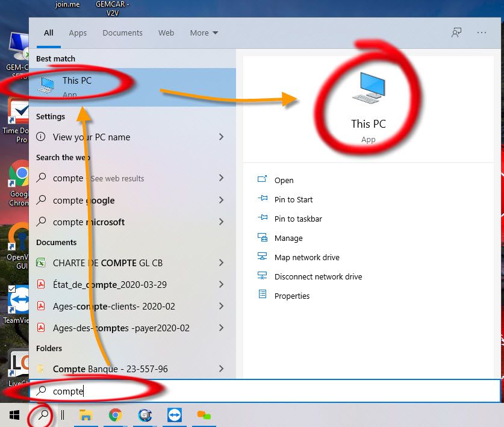Switch to the Apps tab
This screenshot has width=504, height=427.
click(78, 33)
